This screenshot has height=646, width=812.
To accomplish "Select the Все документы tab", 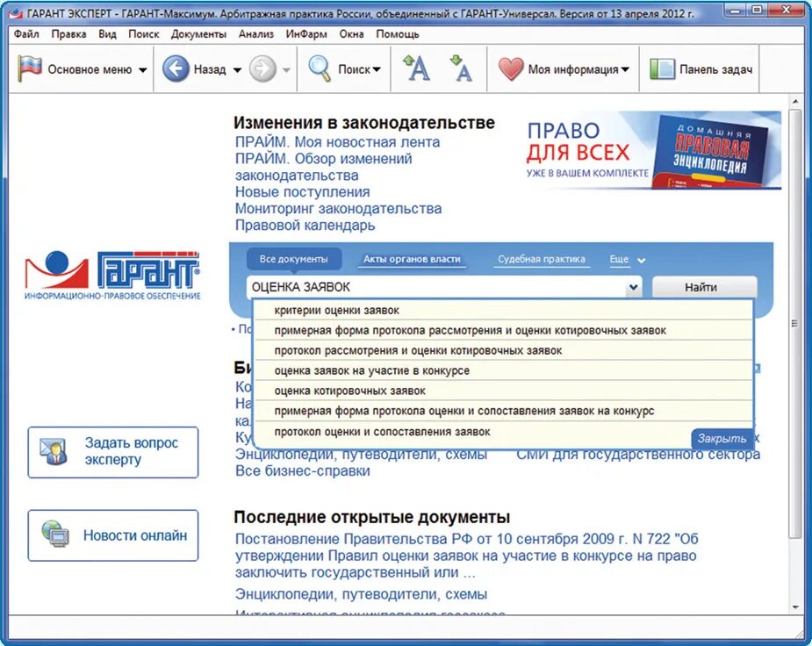I will [293, 259].
